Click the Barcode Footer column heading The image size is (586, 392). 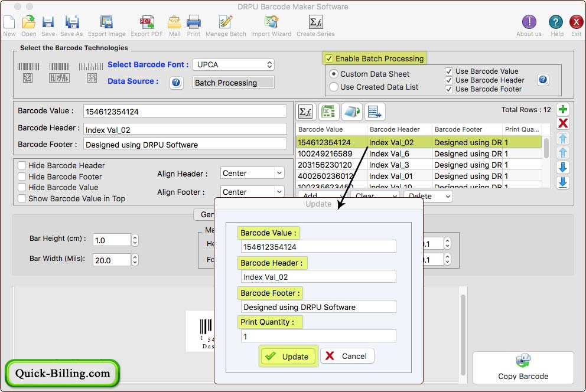pos(458,129)
